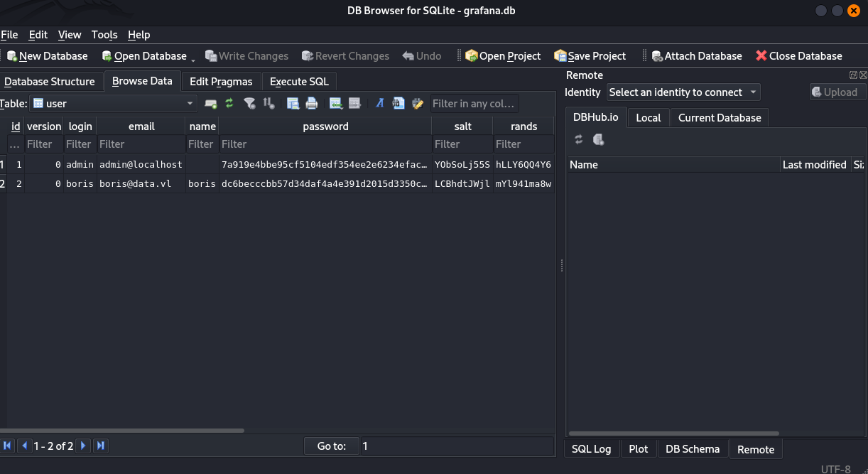Jump to the last page of records
Viewport: 868px width, 474px height.
point(101,446)
